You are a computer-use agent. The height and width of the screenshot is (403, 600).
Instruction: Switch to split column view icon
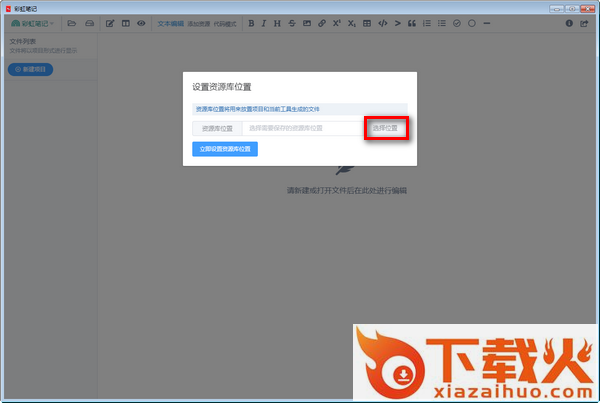[125, 23]
